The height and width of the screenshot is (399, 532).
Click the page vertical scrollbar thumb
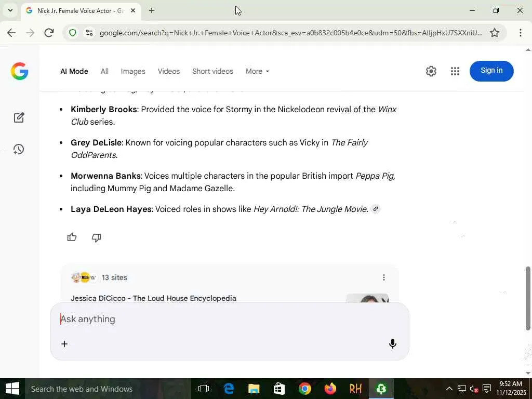click(528, 299)
